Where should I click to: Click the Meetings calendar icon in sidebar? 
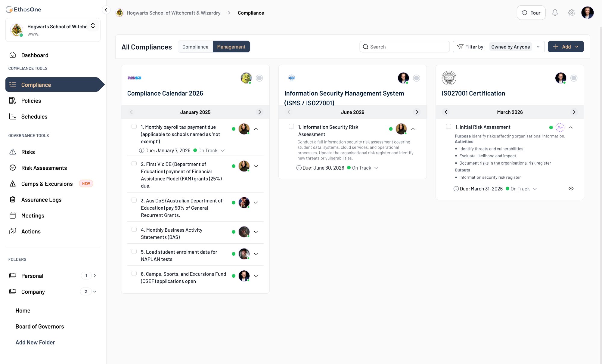[x=13, y=215]
